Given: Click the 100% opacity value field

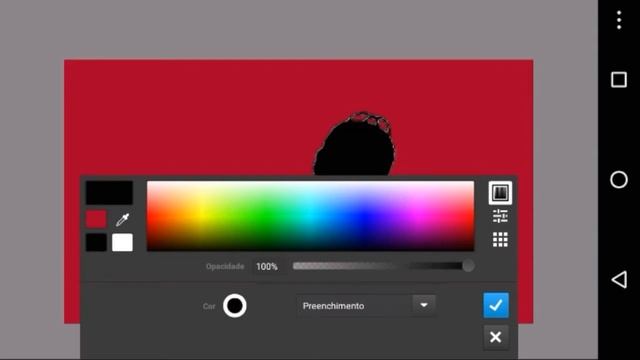Looking at the screenshot, I should click(x=267, y=267).
